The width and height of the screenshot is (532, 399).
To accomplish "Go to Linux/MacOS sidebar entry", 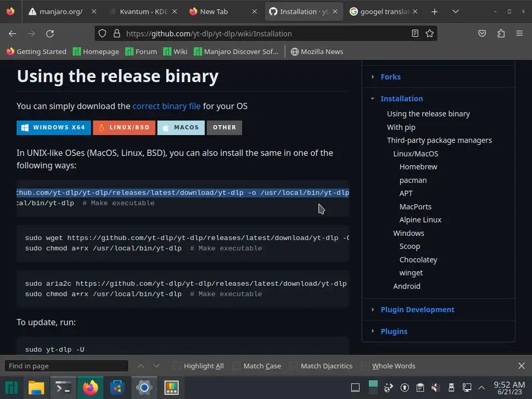I will (x=416, y=154).
